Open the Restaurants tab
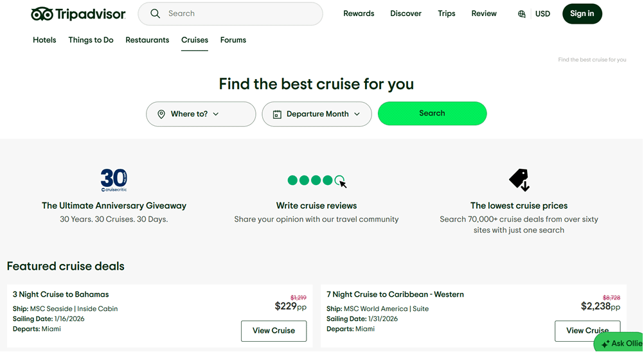This screenshot has height=352, width=644. point(147,40)
